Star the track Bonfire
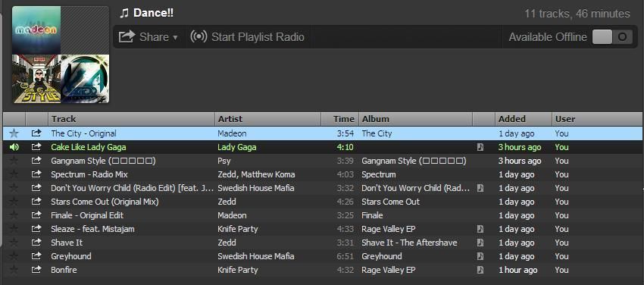 pos(14,270)
